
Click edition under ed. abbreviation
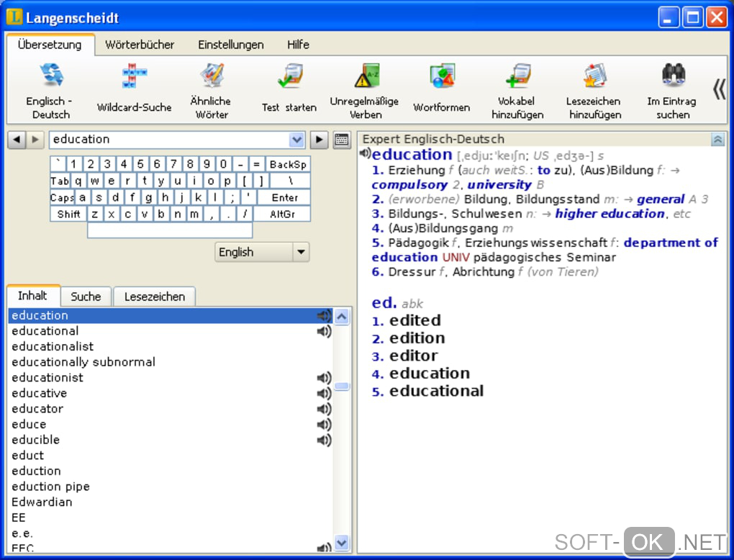417,338
